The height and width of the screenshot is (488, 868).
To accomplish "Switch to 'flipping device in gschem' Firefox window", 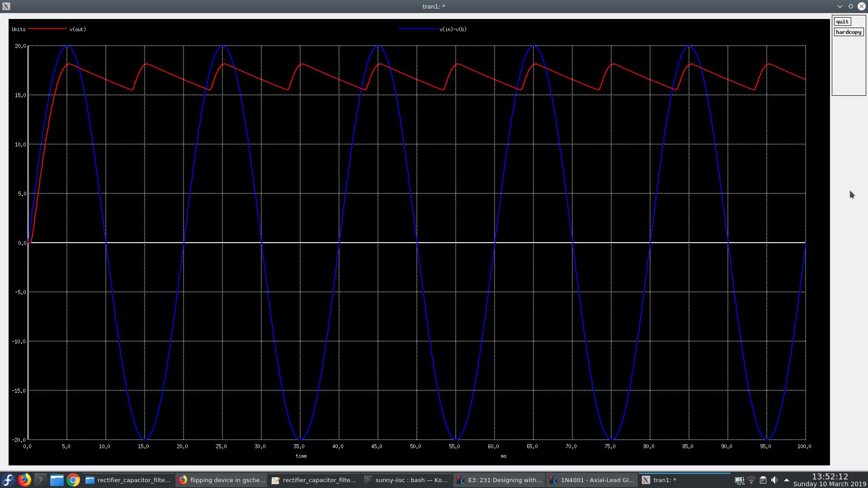I will (222, 480).
